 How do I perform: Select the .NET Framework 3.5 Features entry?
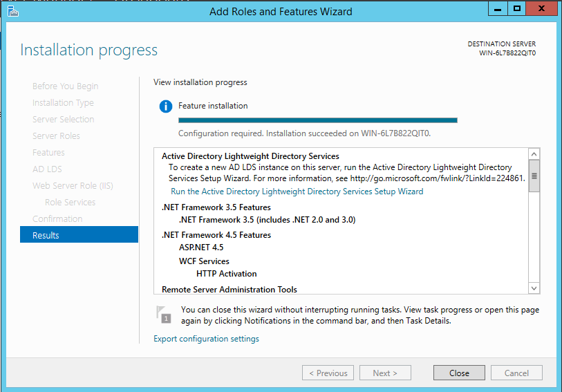tap(216, 207)
